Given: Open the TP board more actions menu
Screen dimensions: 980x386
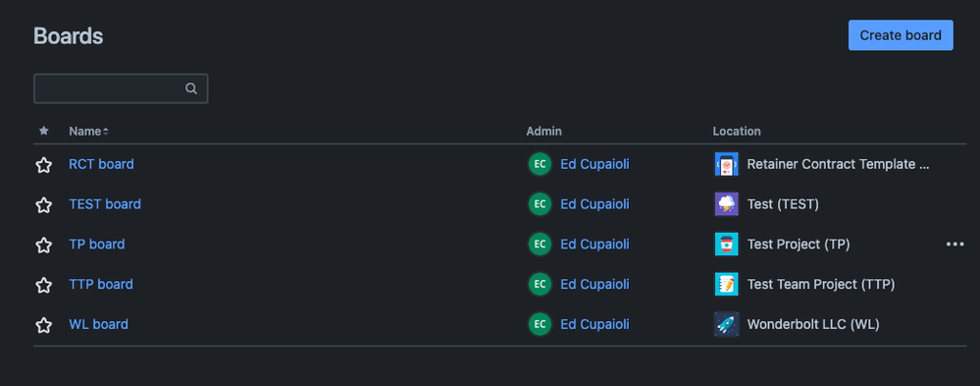Looking at the screenshot, I should (954, 244).
